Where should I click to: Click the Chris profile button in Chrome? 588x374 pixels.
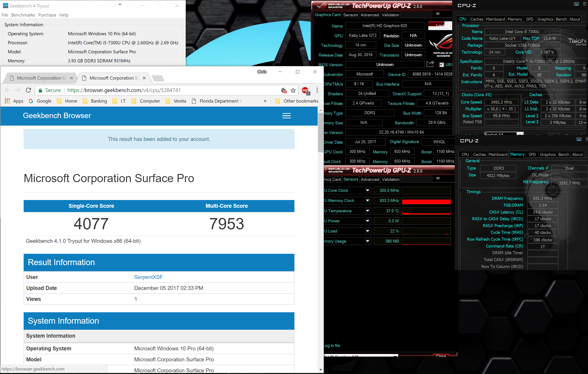pos(262,72)
